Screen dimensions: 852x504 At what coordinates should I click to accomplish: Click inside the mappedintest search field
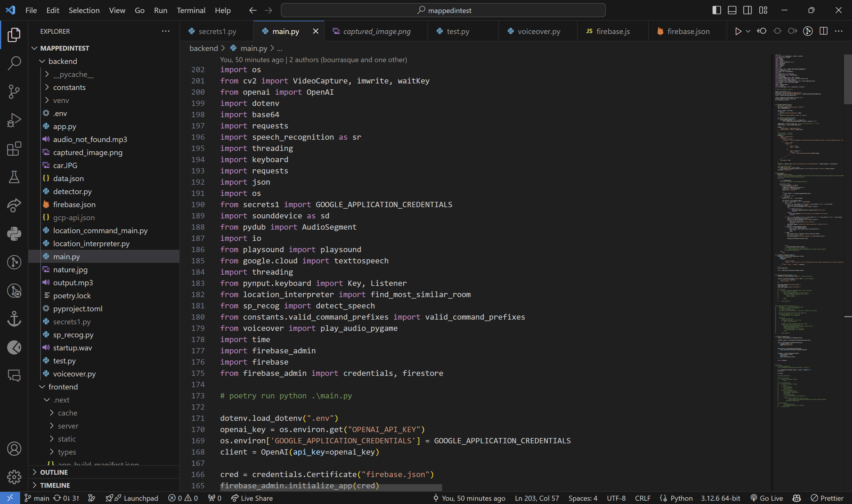click(443, 10)
